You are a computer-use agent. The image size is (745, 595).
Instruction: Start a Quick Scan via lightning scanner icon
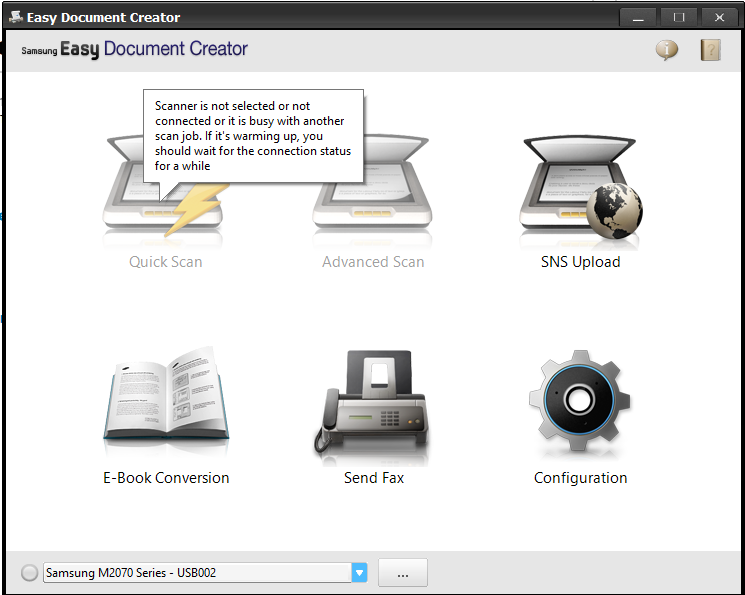(163, 190)
